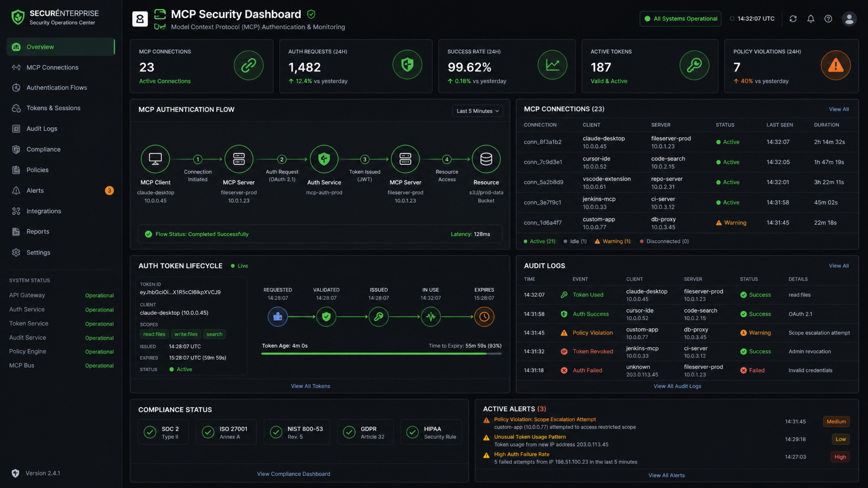Viewport: 868px width, 488px height.
Task: Open the notifications bell
Action: (810, 19)
